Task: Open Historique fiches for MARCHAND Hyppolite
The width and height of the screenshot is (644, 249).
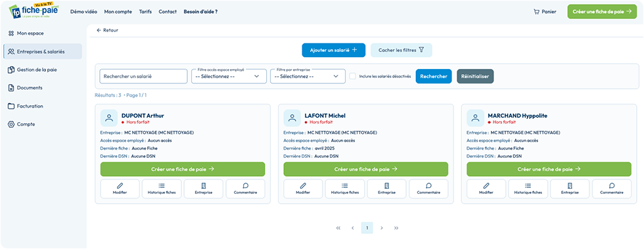Action: (528, 189)
